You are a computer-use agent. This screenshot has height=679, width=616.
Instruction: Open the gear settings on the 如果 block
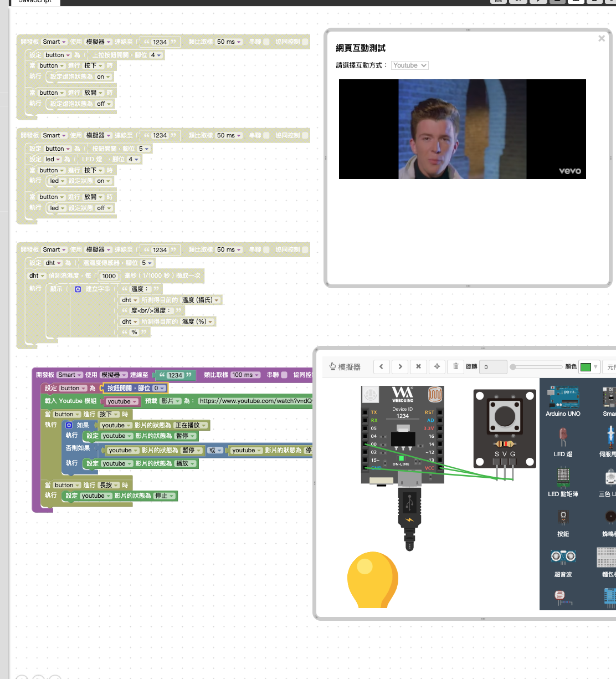69,425
